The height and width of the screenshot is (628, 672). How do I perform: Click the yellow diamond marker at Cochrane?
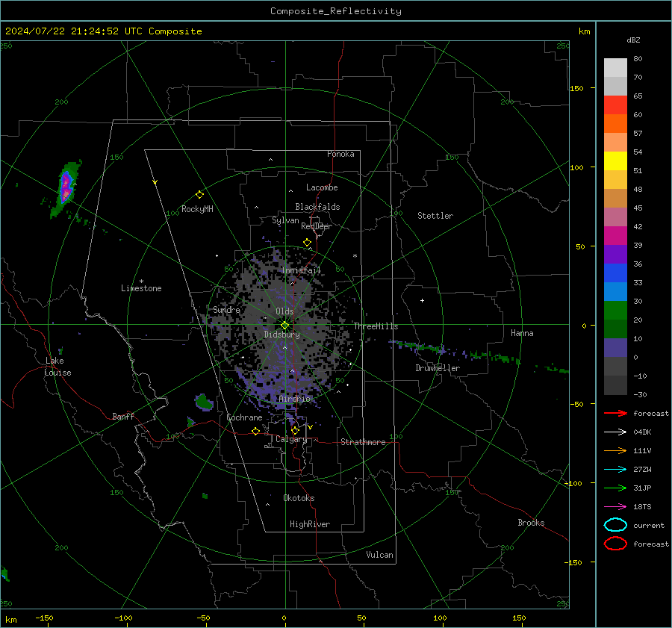(255, 431)
